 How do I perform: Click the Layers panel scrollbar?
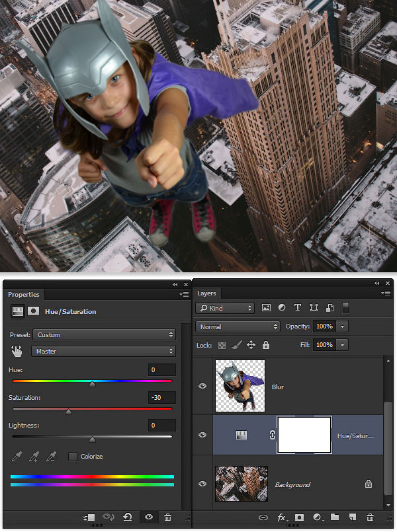[x=388, y=448]
